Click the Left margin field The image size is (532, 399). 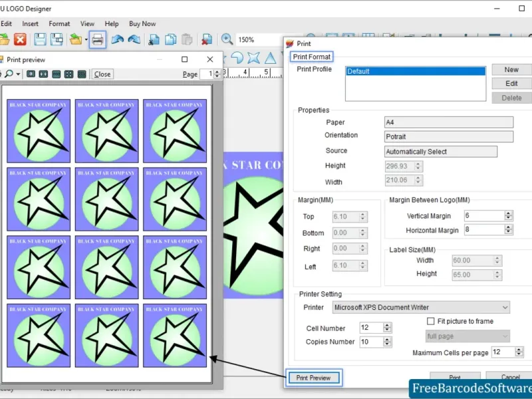click(350, 265)
